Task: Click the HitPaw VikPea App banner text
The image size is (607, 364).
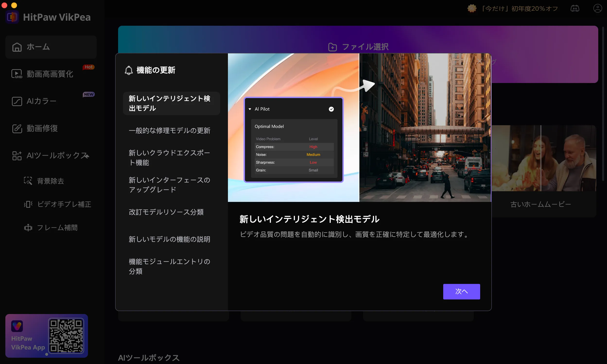Action: point(28,343)
